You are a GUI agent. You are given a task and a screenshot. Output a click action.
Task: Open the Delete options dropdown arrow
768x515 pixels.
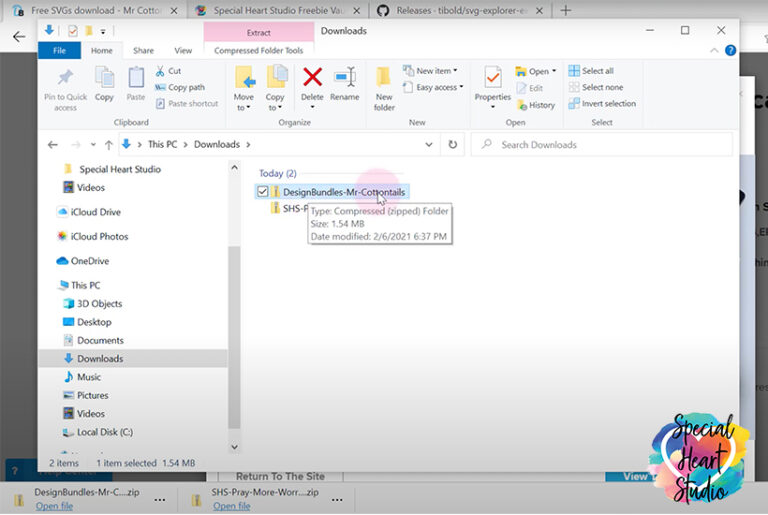pyautogui.click(x=312, y=107)
